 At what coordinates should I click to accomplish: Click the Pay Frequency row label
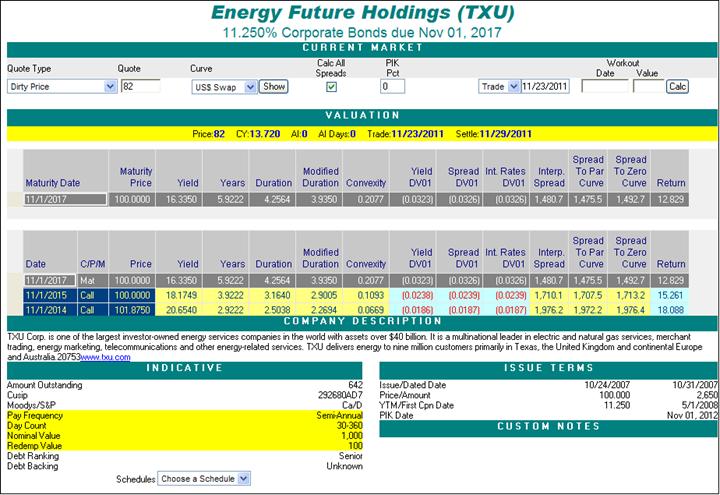tap(35, 416)
